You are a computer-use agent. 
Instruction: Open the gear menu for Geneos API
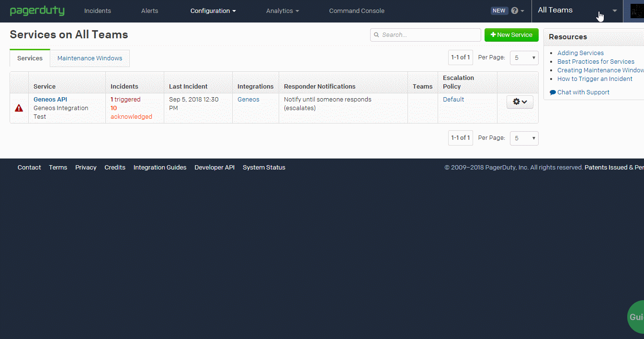point(520,102)
